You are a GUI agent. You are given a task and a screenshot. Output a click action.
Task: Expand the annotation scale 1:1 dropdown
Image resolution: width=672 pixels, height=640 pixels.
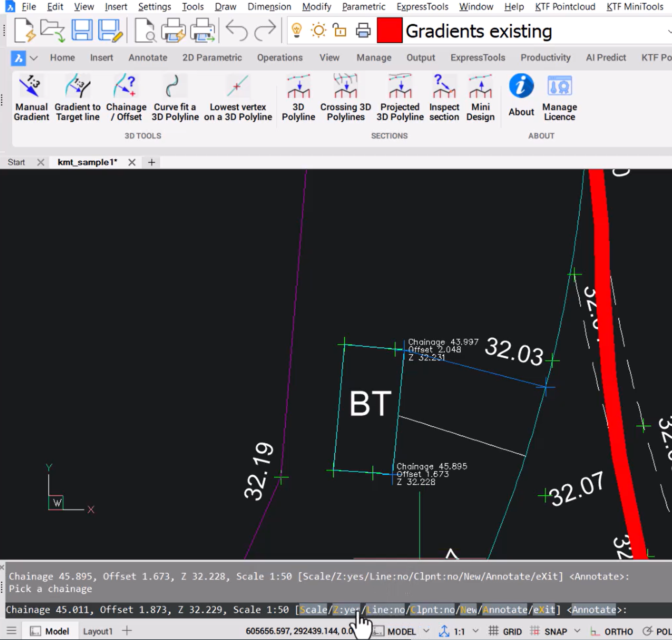coord(476,631)
